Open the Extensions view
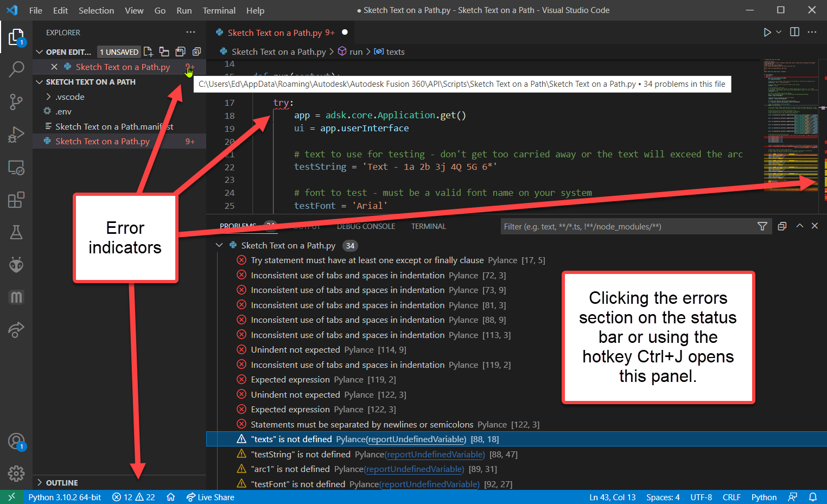The width and height of the screenshot is (827, 504). pyautogui.click(x=16, y=200)
